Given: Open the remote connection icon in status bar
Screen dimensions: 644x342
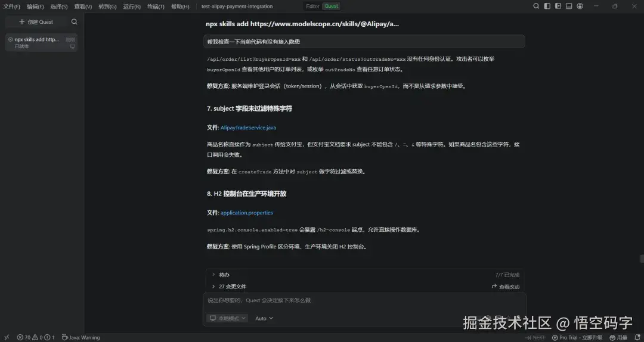Looking at the screenshot, I should 7,337.
